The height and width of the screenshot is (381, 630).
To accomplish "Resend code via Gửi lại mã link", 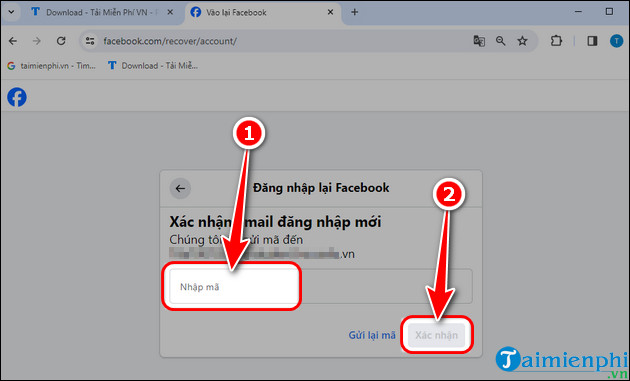I will [x=372, y=335].
